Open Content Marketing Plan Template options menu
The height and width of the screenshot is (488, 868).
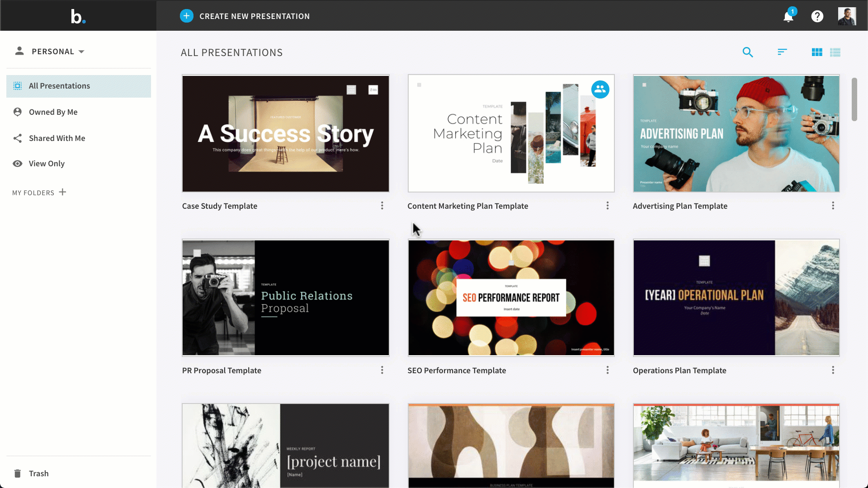608,206
